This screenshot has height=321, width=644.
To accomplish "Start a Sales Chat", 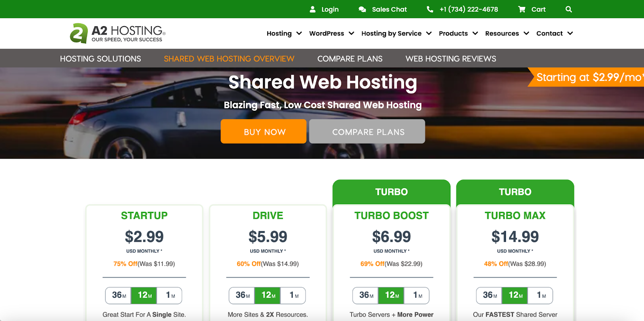I will [389, 9].
